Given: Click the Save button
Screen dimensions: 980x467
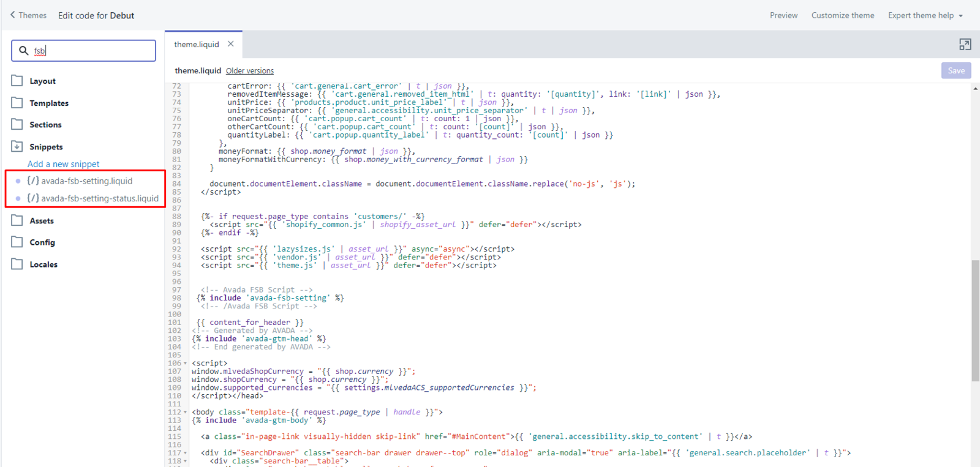Looking at the screenshot, I should coord(956,70).
